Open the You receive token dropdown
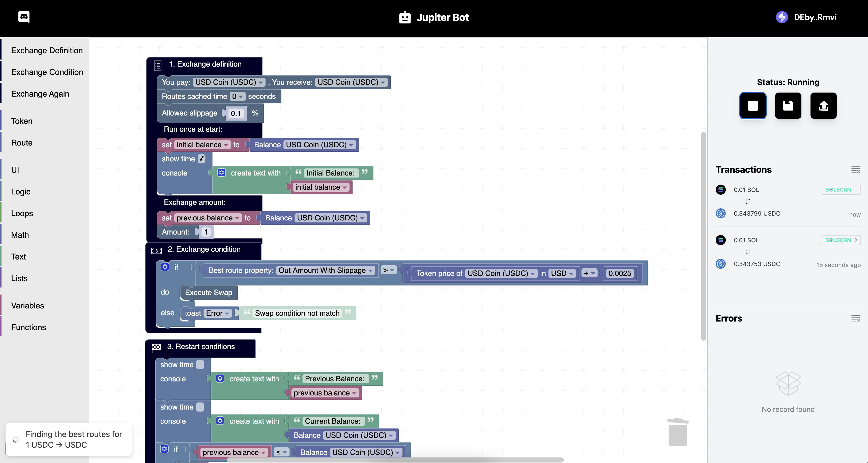868x463 pixels. (x=352, y=82)
